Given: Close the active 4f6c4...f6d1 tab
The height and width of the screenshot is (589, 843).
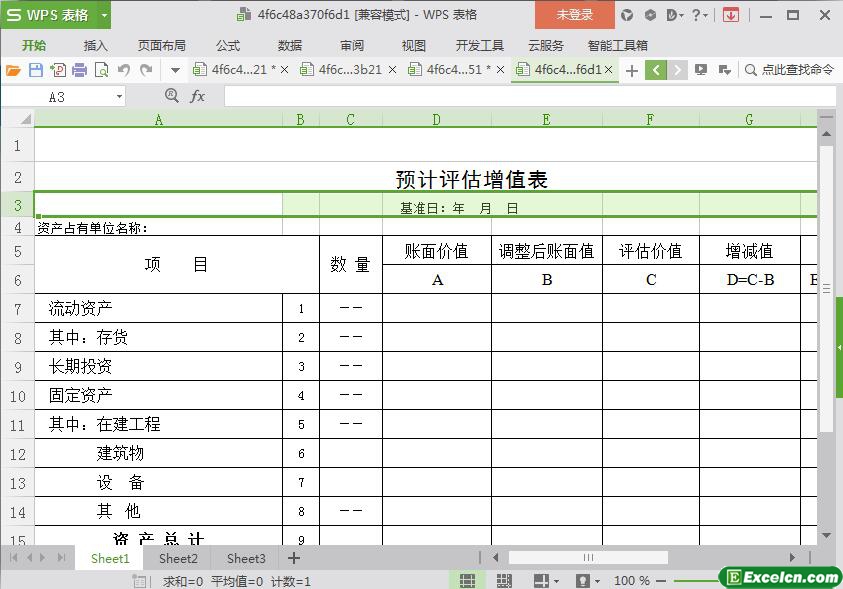Looking at the screenshot, I should [x=609, y=70].
